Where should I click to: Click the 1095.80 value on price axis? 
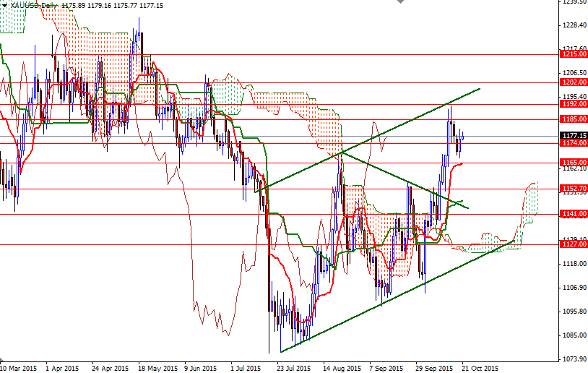coord(574,312)
